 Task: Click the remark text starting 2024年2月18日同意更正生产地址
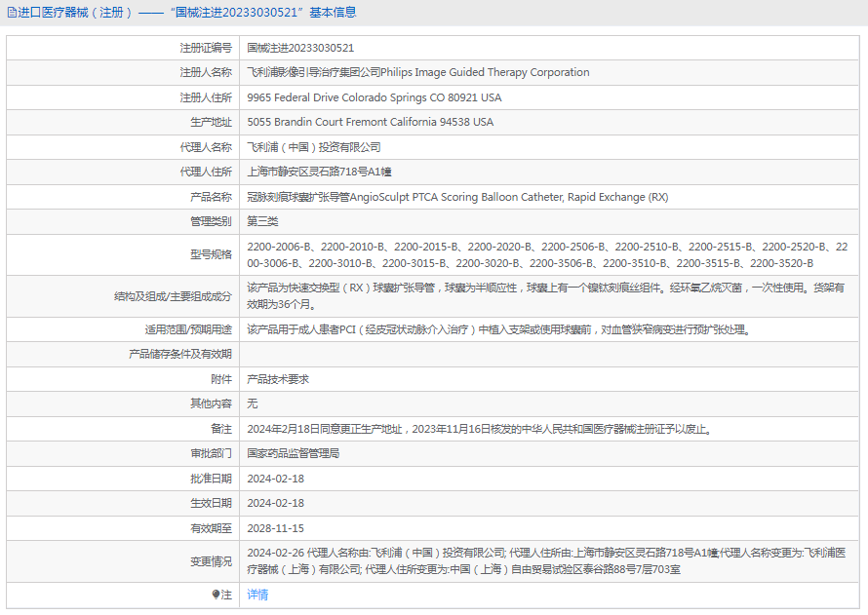click(x=480, y=429)
